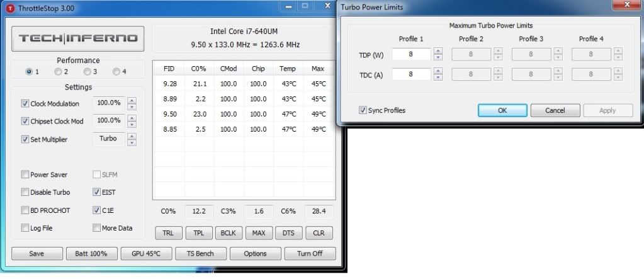Launch TS Bench

[x=200, y=254]
